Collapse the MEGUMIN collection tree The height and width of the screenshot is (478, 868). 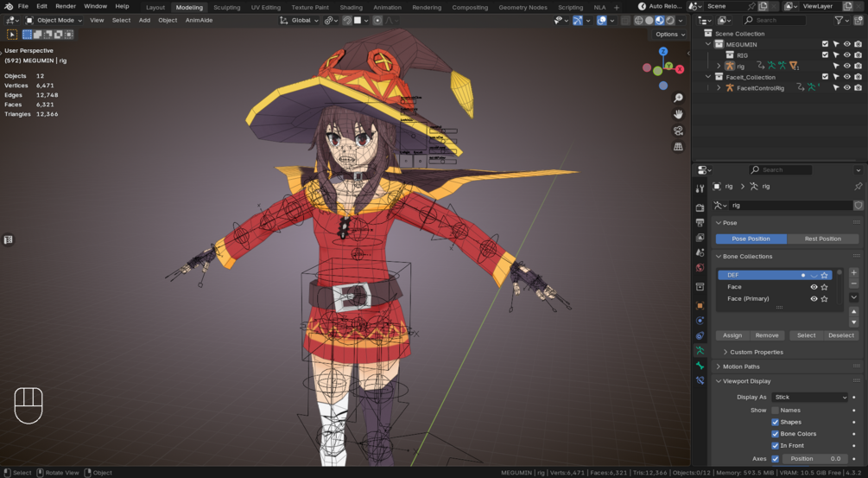pos(708,44)
